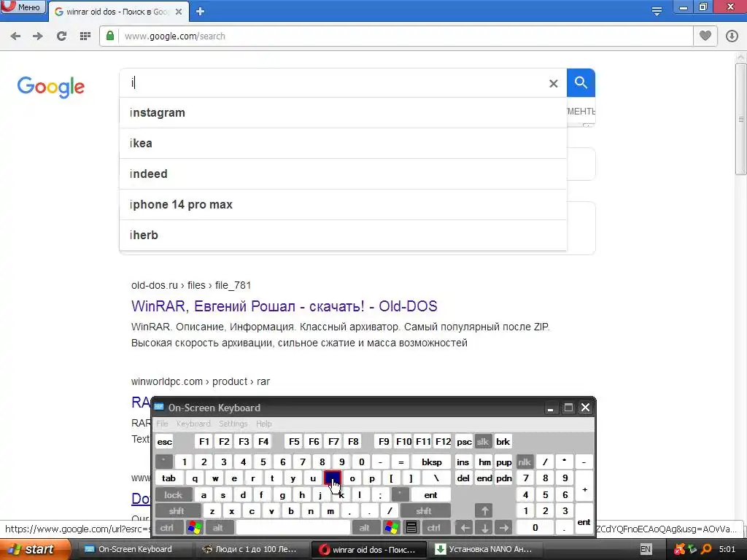Open Opera tab menu icon in title bar

[657, 11]
